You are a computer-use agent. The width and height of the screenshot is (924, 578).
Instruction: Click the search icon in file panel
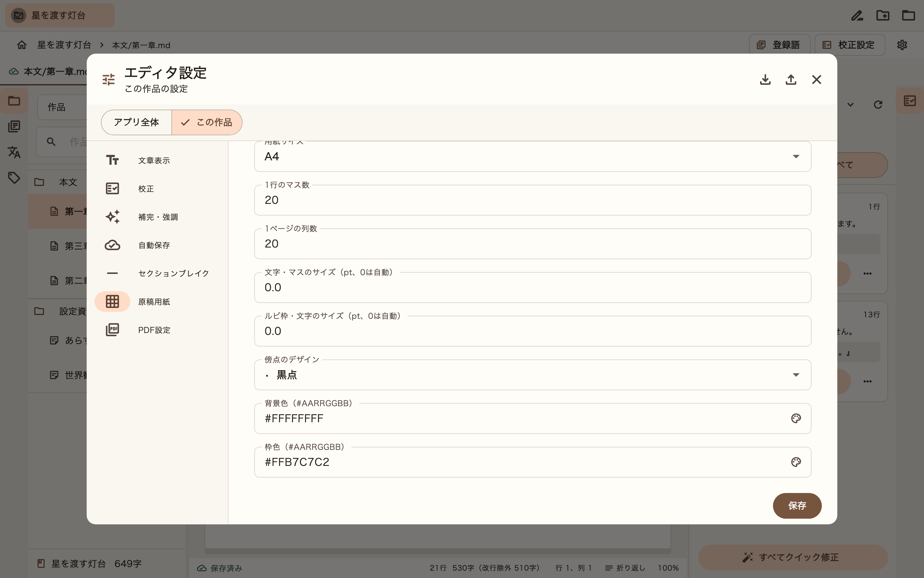pos(51,142)
